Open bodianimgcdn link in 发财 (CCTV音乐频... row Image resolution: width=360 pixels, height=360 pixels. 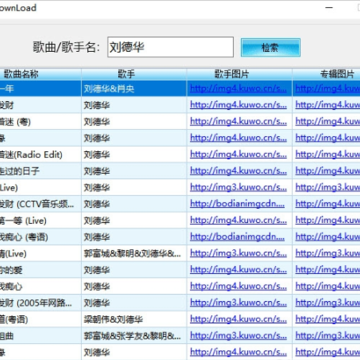[x=237, y=204]
